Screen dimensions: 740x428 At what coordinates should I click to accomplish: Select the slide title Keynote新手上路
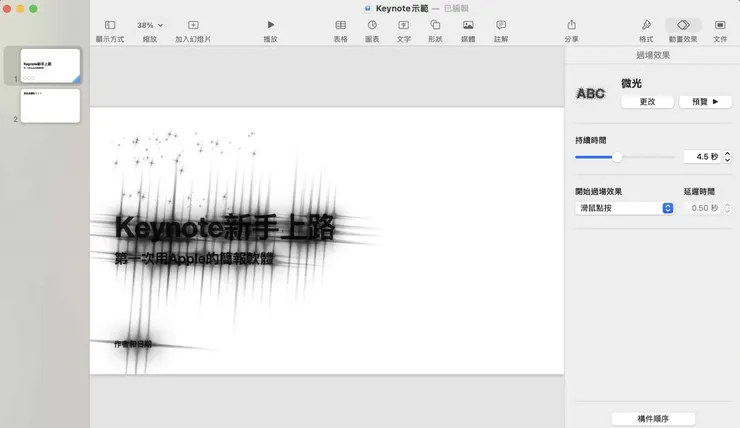225,227
